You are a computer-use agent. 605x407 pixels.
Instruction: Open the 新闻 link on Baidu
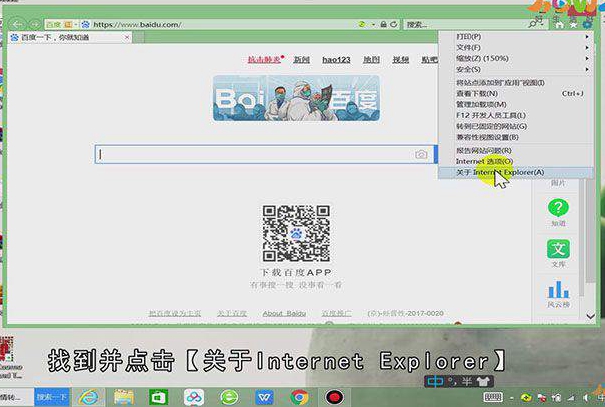(301, 59)
